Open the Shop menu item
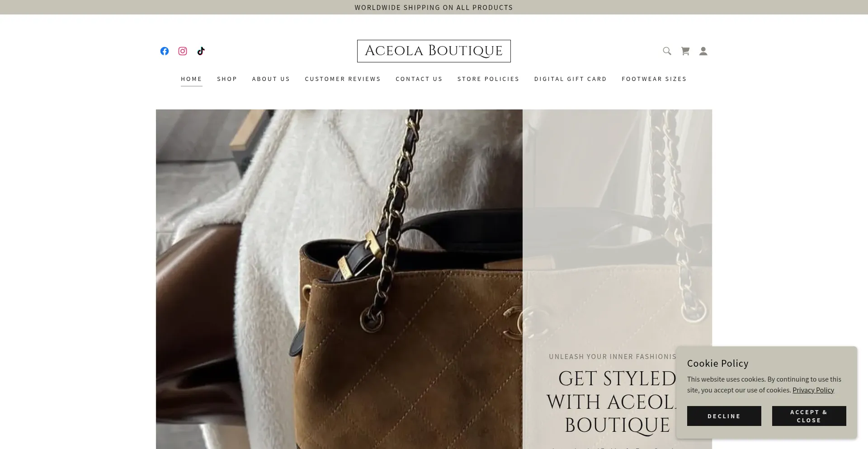The width and height of the screenshot is (868, 449). tap(227, 79)
